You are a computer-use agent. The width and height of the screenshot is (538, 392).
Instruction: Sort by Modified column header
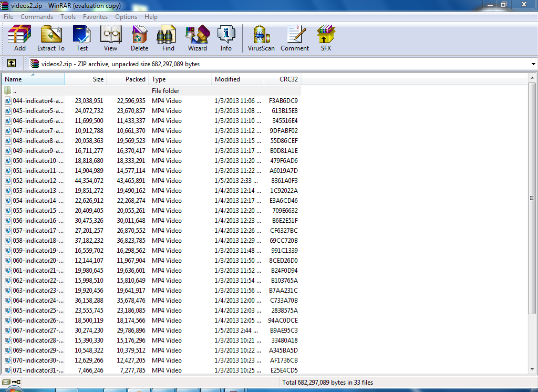pos(238,79)
